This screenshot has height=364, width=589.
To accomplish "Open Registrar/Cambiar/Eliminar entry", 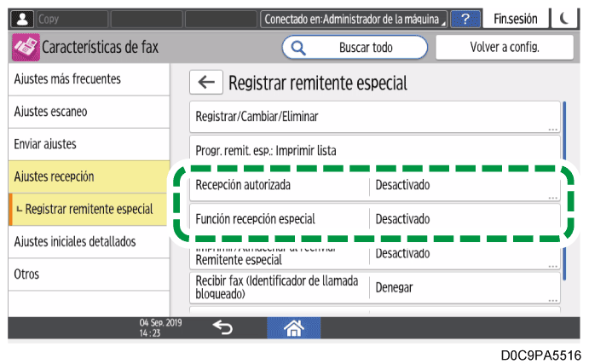I will [375, 116].
